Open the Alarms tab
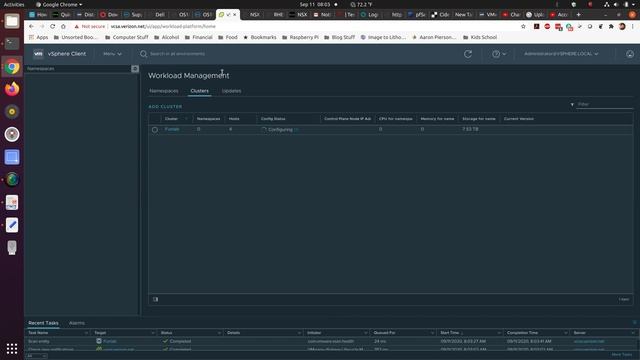Screen dimensions: 640x360 (77, 323)
